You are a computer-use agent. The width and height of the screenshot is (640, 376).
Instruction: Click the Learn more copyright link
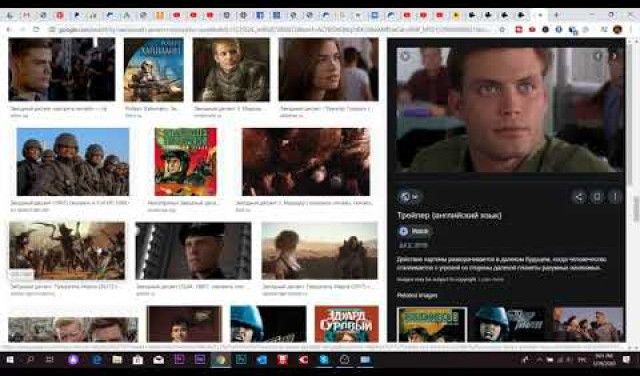(x=491, y=280)
